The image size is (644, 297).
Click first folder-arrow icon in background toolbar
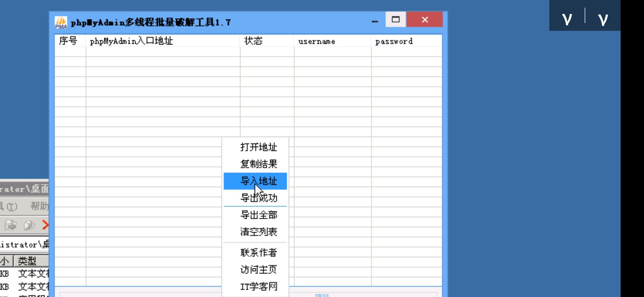point(10,225)
